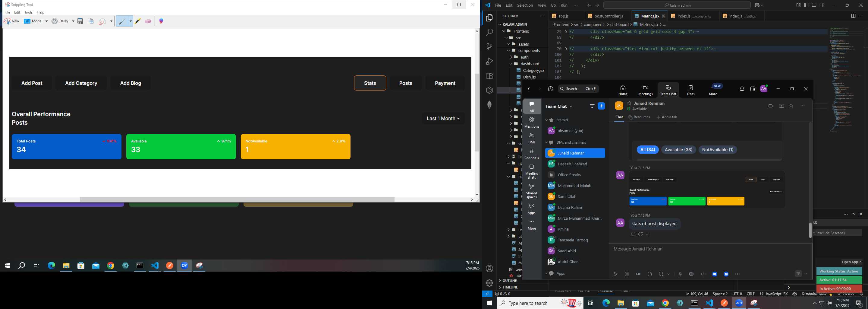Select the Available (33) chip in chat
The width and height of the screenshot is (868, 309).
pos(678,149)
